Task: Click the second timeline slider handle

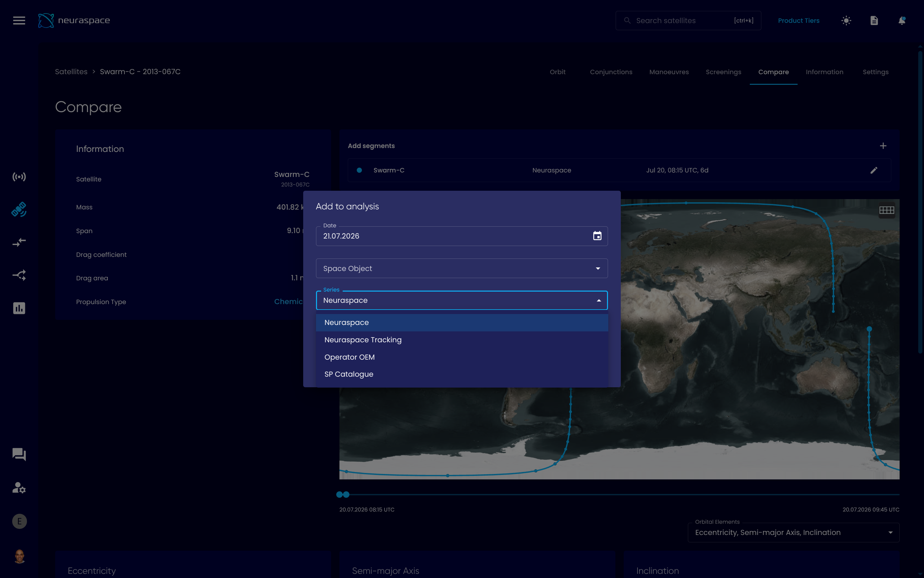Action: point(346,495)
